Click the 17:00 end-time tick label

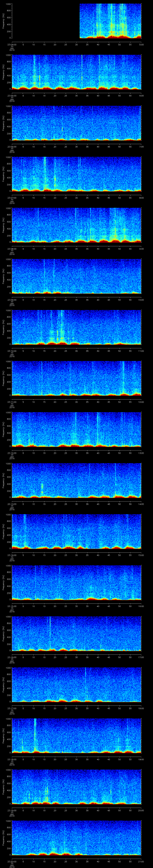[141, 657]
